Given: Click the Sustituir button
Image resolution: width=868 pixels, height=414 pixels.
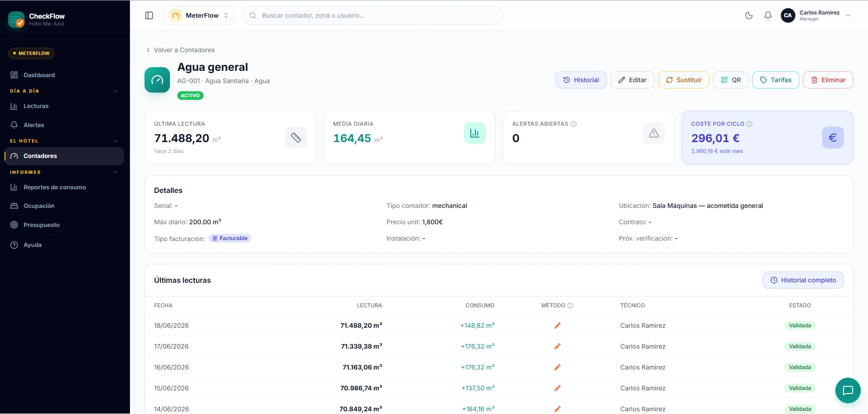Looking at the screenshot, I should 683,80.
